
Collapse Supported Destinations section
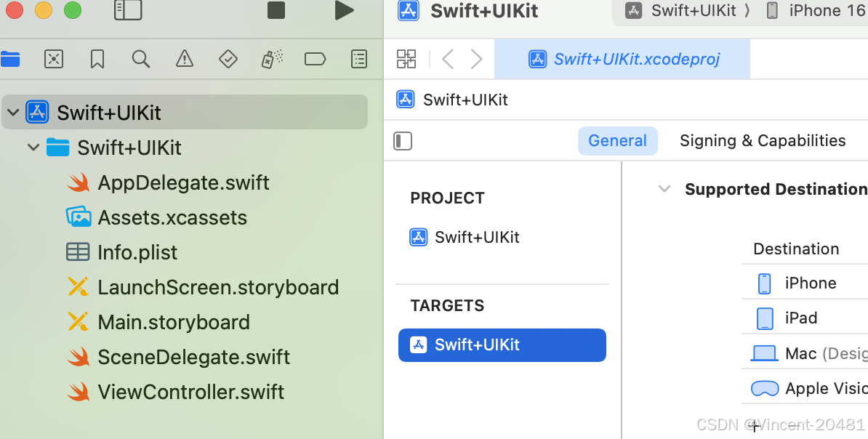tap(664, 189)
